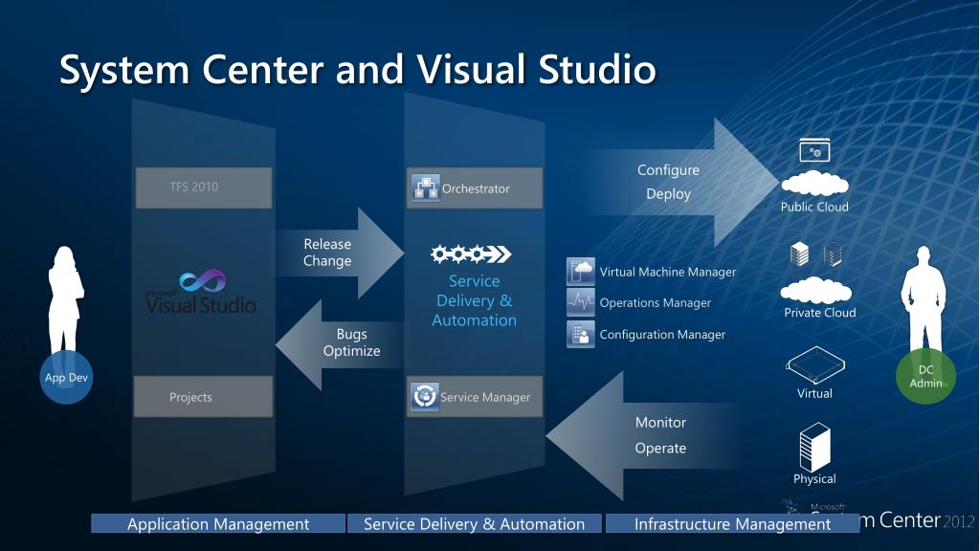The image size is (980, 551).
Task: Click the App Dev woman silhouette
Action: click(65, 299)
